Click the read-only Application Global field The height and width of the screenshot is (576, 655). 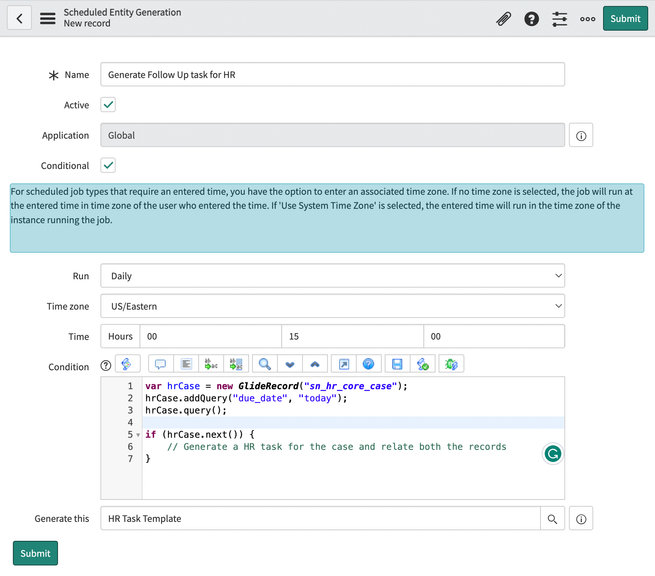coord(333,135)
